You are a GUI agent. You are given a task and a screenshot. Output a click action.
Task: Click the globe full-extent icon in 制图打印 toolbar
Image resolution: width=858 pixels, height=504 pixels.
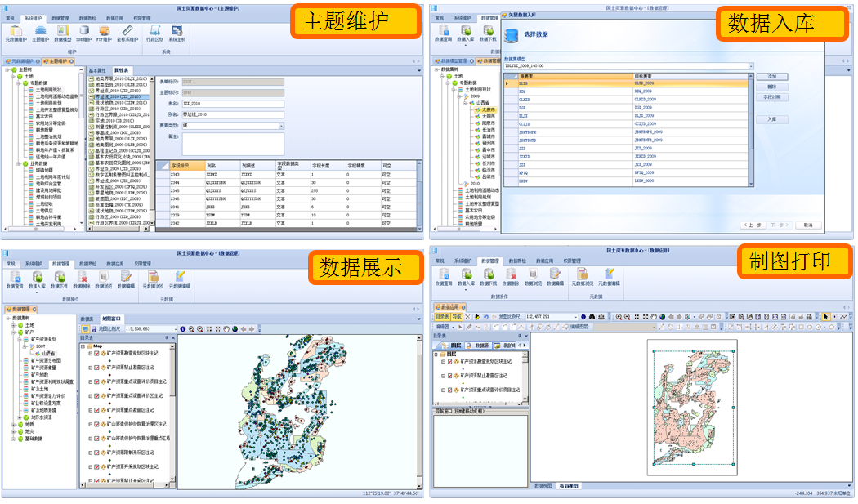(663, 317)
